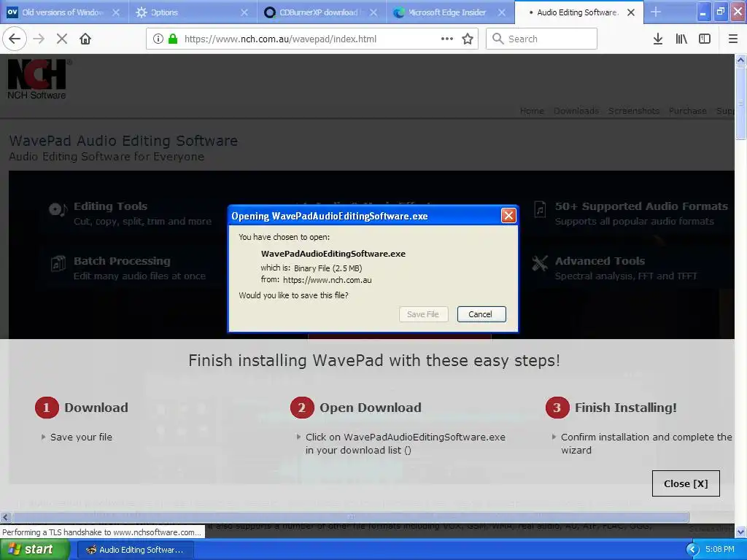Open the Screenshots navigation link
Viewport: 747px width, 560px height.
pyautogui.click(x=634, y=111)
